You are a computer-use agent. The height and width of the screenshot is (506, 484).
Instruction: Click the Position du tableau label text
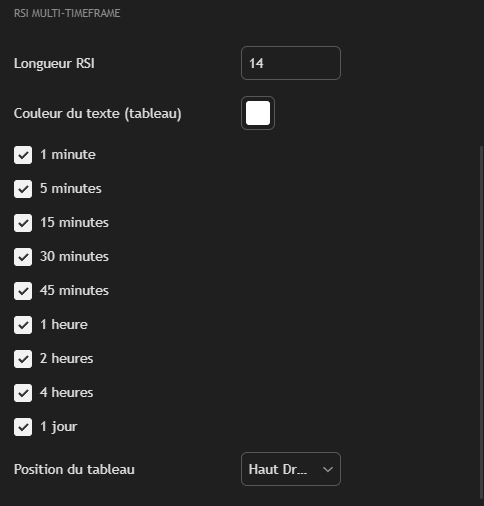74,469
